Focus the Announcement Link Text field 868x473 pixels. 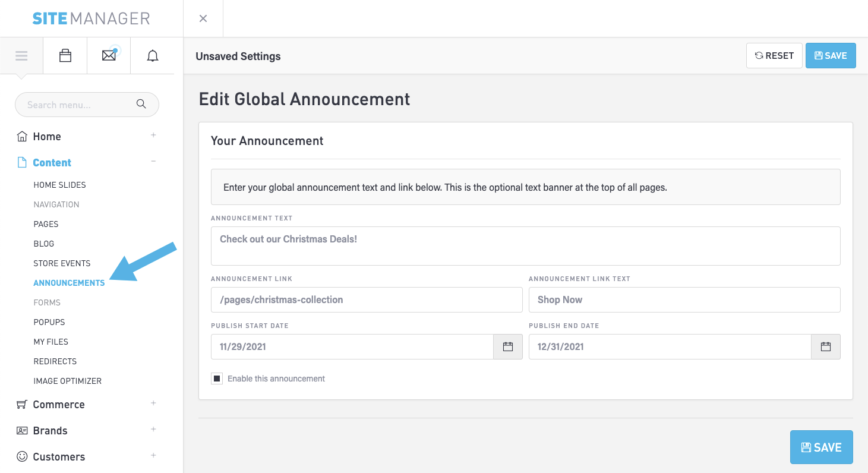click(x=684, y=300)
